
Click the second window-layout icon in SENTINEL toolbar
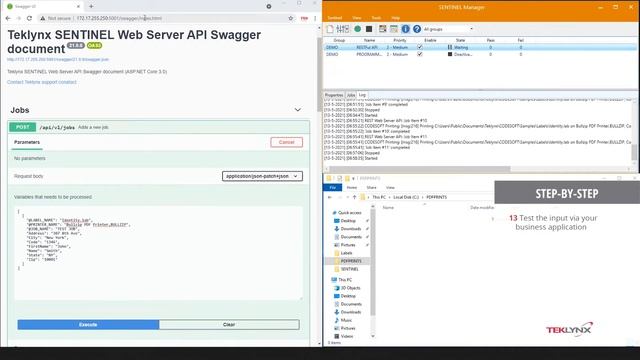[393, 29]
